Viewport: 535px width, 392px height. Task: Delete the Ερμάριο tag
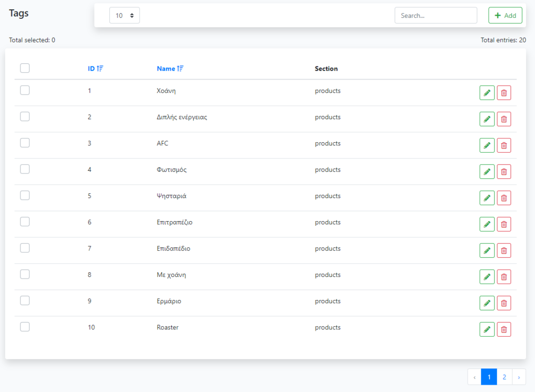(504, 303)
